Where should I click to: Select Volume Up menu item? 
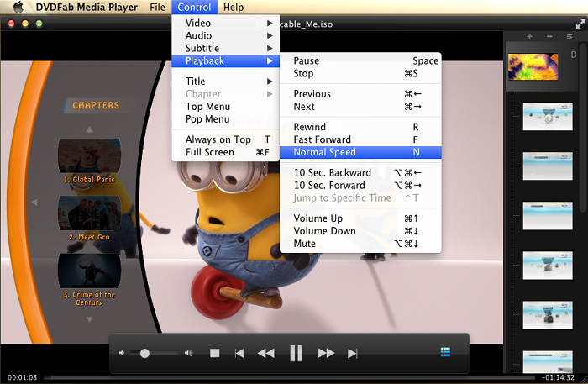point(360,218)
